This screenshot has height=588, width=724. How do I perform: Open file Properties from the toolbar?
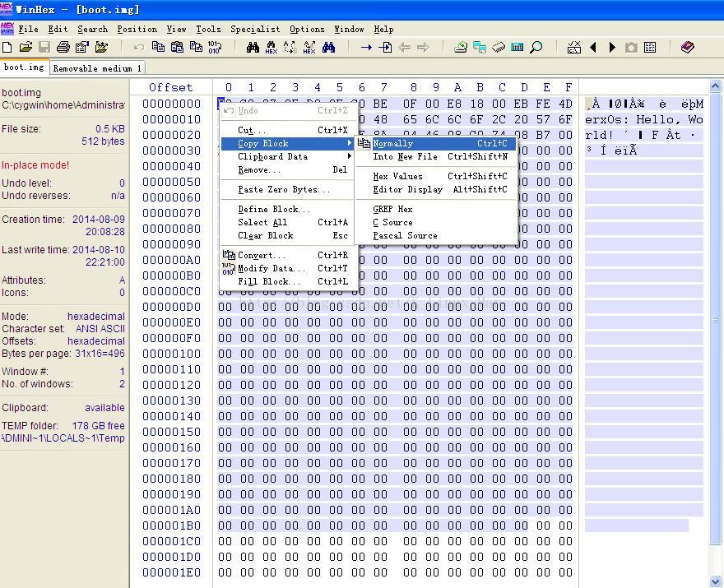click(82, 47)
